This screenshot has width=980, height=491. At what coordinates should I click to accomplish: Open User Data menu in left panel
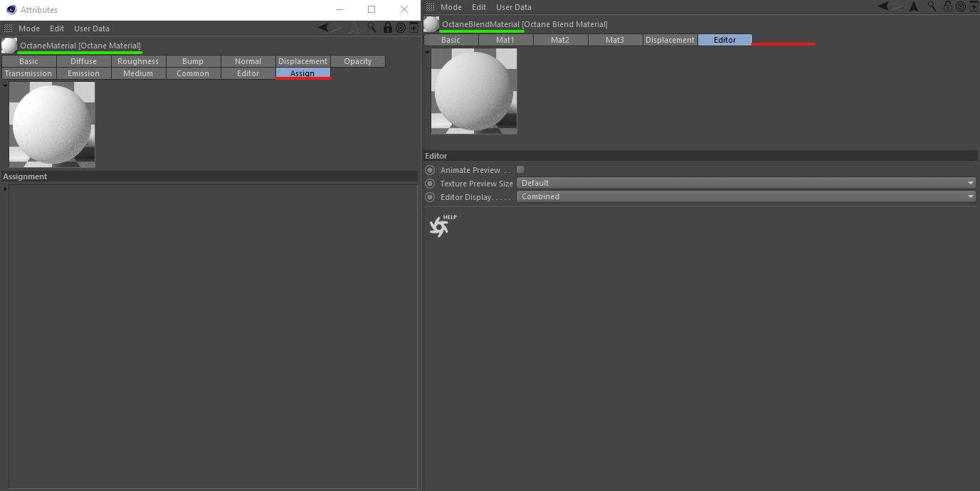[92, 28]
